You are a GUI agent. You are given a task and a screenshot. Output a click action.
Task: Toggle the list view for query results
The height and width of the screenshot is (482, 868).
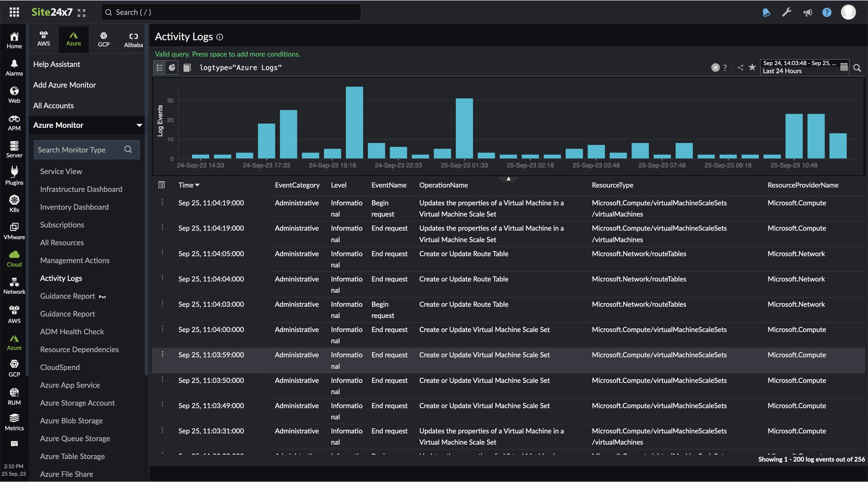coord(159,68)
